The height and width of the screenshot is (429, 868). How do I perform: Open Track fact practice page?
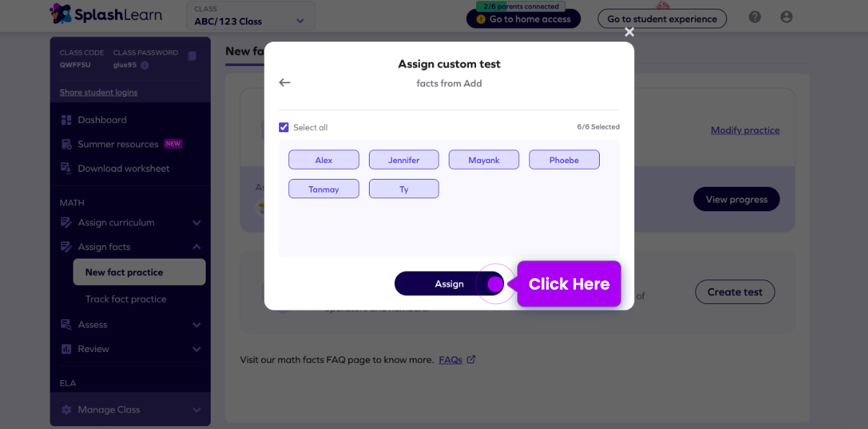pos(126,299)
